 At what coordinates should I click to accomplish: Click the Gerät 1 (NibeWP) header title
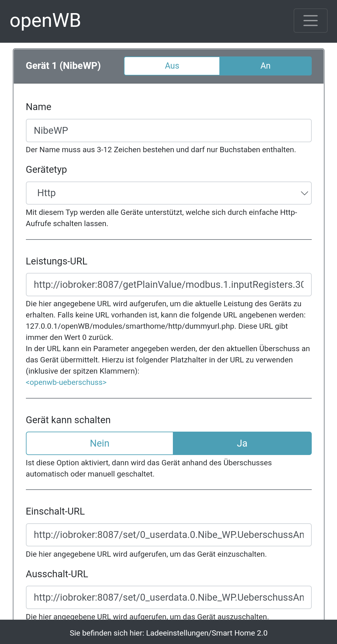tap(63, 66)
